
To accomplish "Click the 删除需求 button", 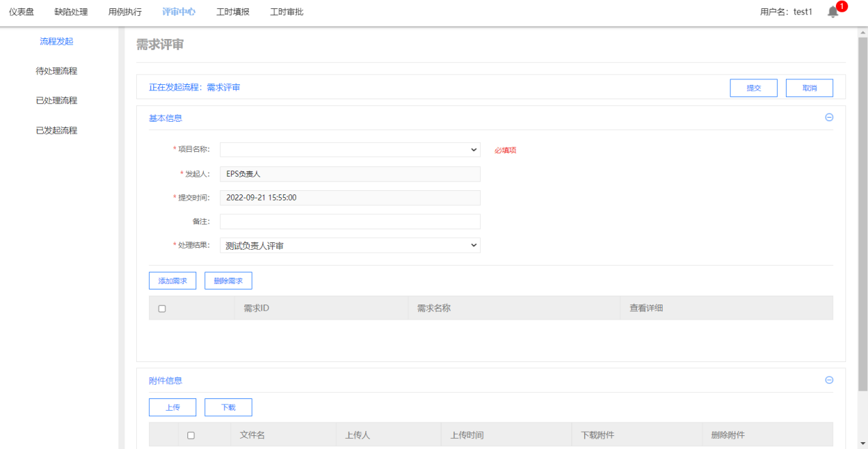I will point(228,281).
